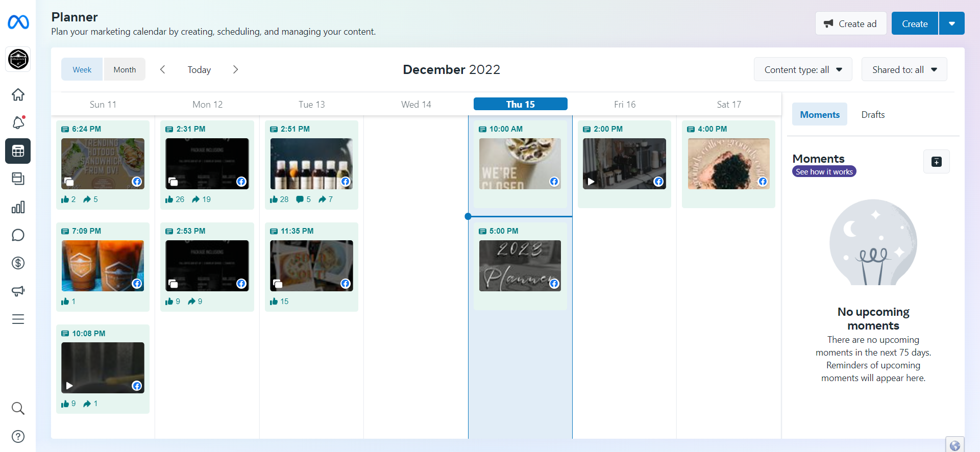
Task: Open the Ads megaphone sidebar icon
Action: 18,291
